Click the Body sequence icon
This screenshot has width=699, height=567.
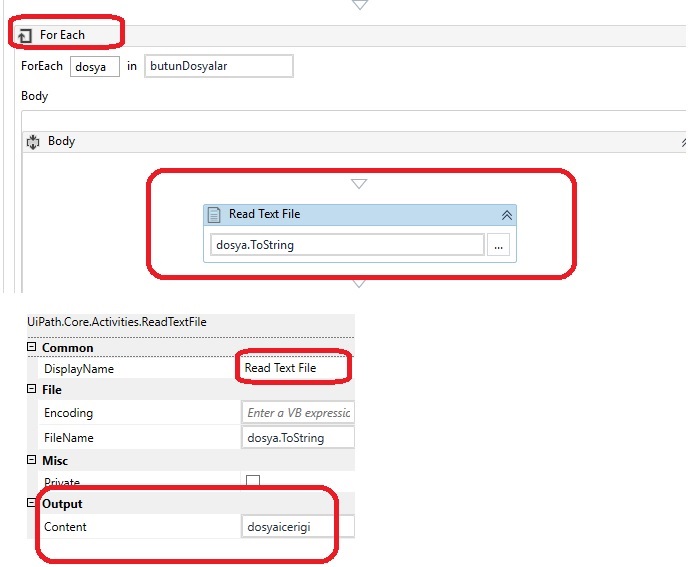(x=33, y=142)
